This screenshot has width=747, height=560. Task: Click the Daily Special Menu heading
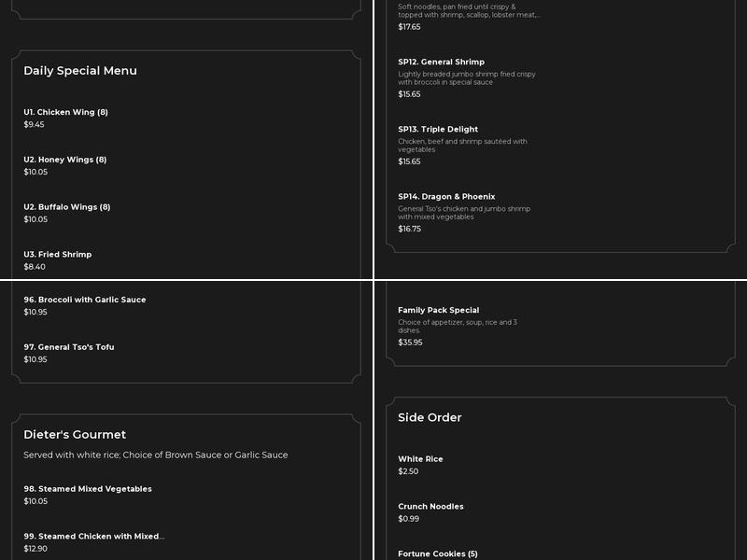coord(80,71)
